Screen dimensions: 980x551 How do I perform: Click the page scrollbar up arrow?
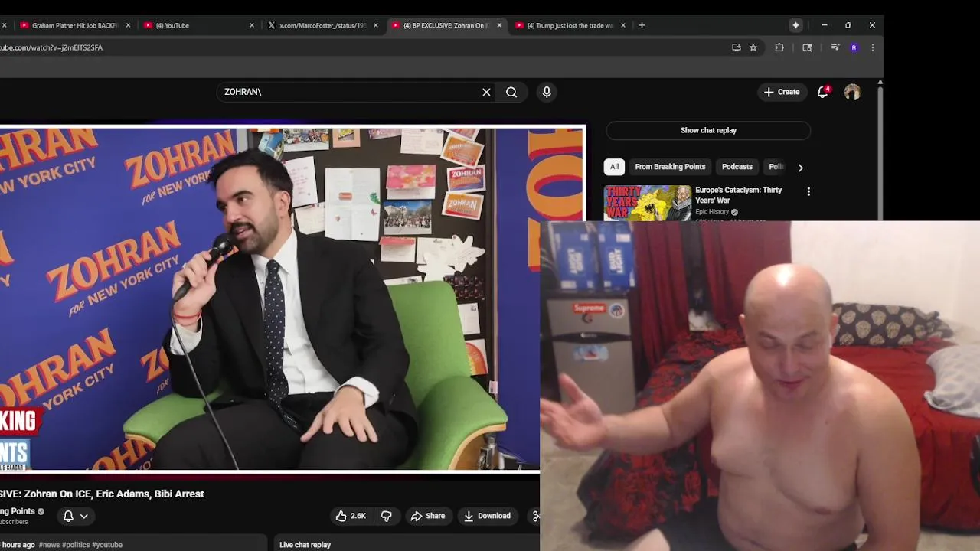coord(880,83)
